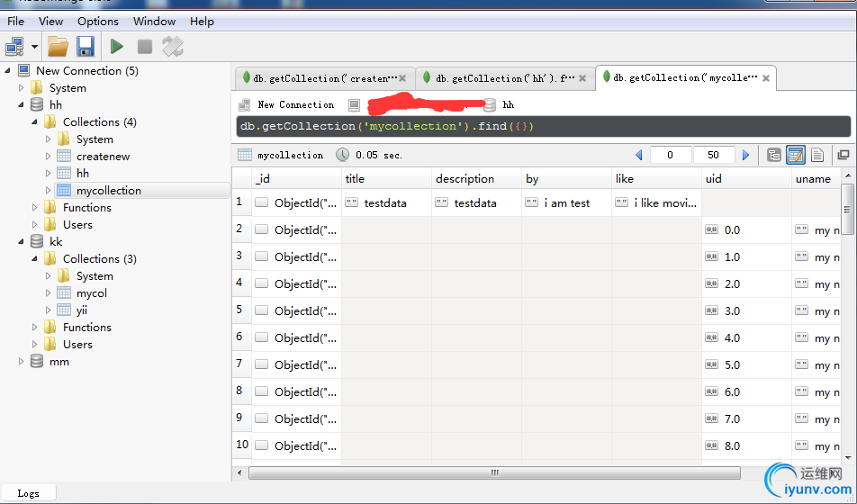This screenshot has height=504, width=857.
Task: Click the horizontal scrollbar thumb
Action: click(494, 472)
